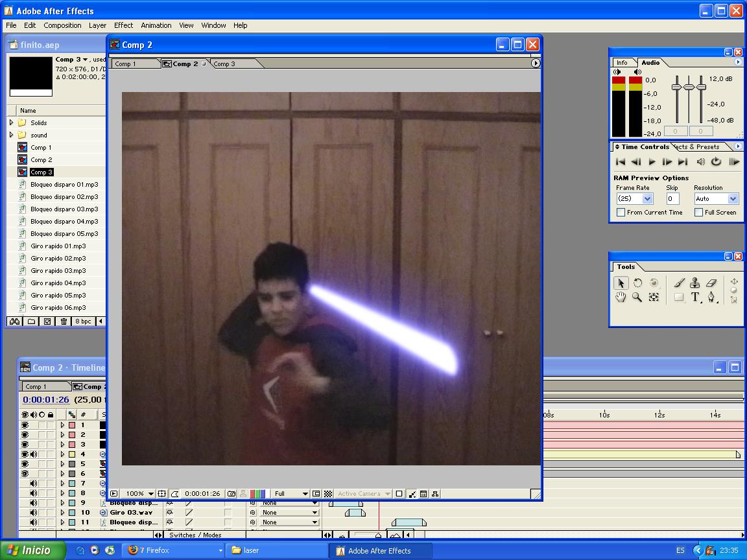Expand layer 11 properties in timeline
Viewport: 747px width, 560px height.
pyautogui.click(x=62, y=522)
